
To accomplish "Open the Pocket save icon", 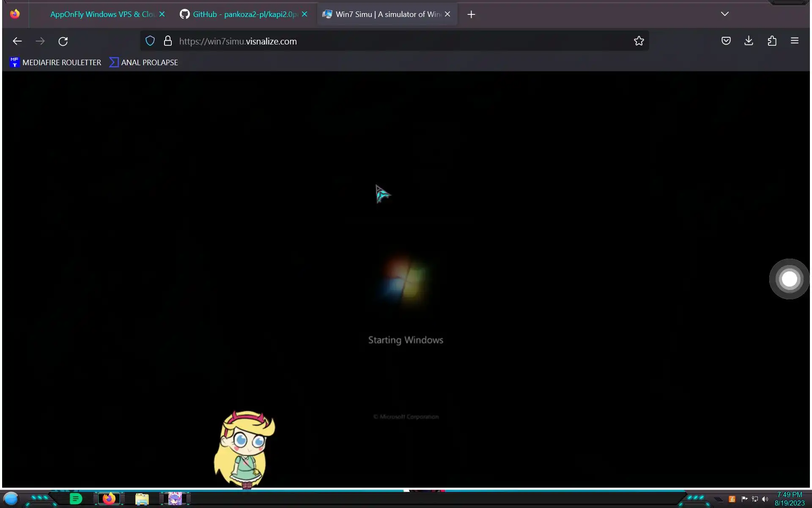I will tap(726, 41).
